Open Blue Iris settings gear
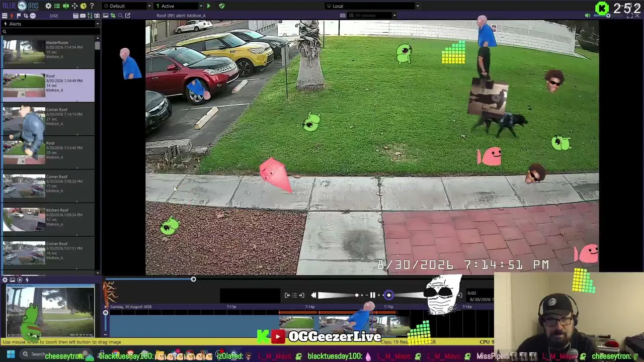The width and height of the screenshot is (644, 362). pyautogui.click(x=48, y=6)
